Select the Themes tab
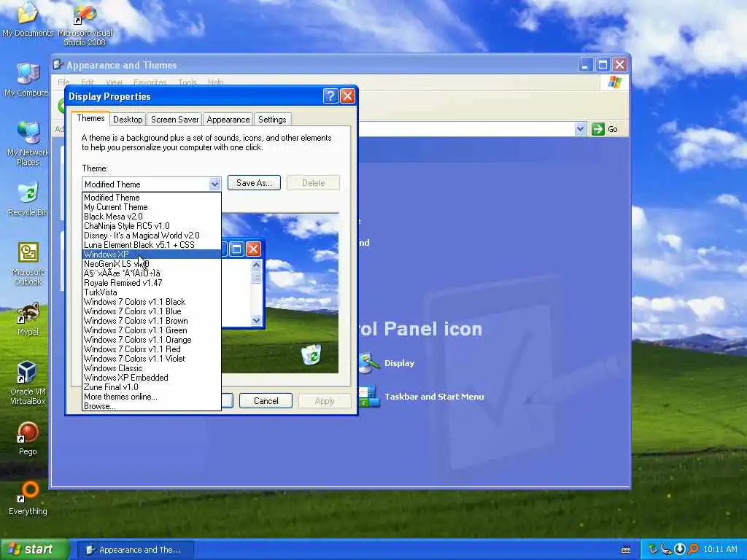The height and width of the screenshot is (560, 747). (x=90, y=118)
